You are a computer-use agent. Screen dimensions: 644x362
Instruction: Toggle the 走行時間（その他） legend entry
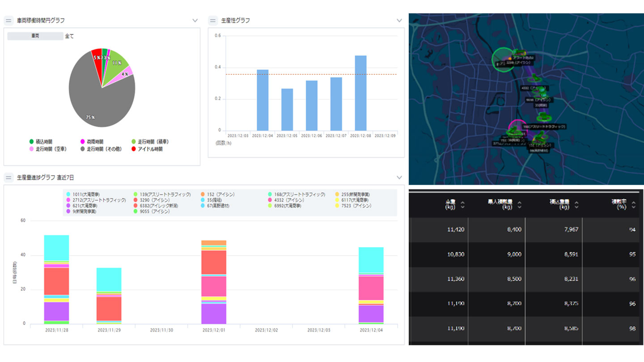(x=102, y=149)
